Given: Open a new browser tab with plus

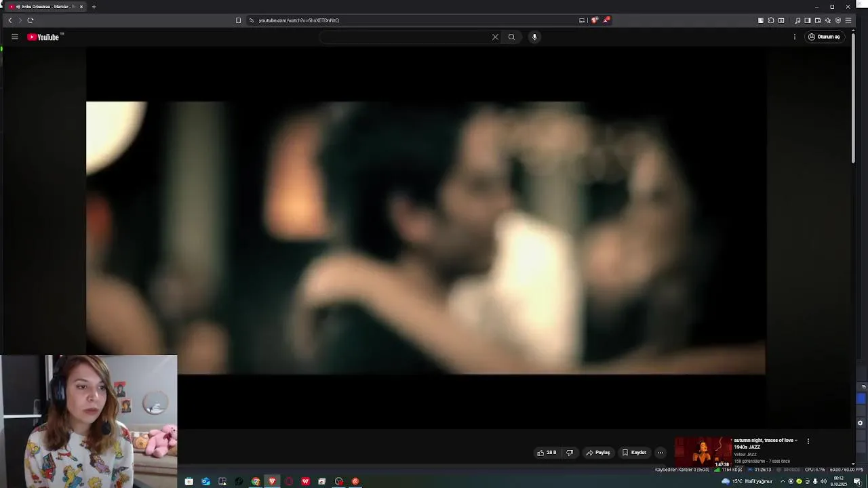Looking at the screenshot, I should pos(94,7).
